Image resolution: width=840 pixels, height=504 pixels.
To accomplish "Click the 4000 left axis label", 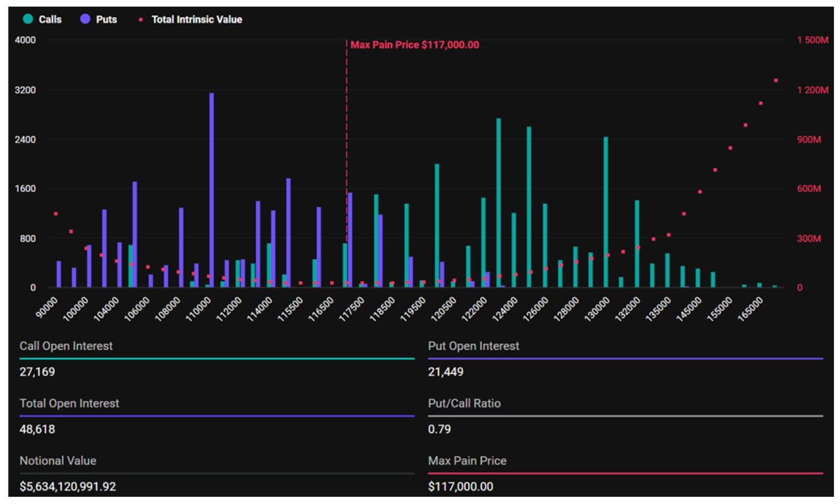I will 25,40.
